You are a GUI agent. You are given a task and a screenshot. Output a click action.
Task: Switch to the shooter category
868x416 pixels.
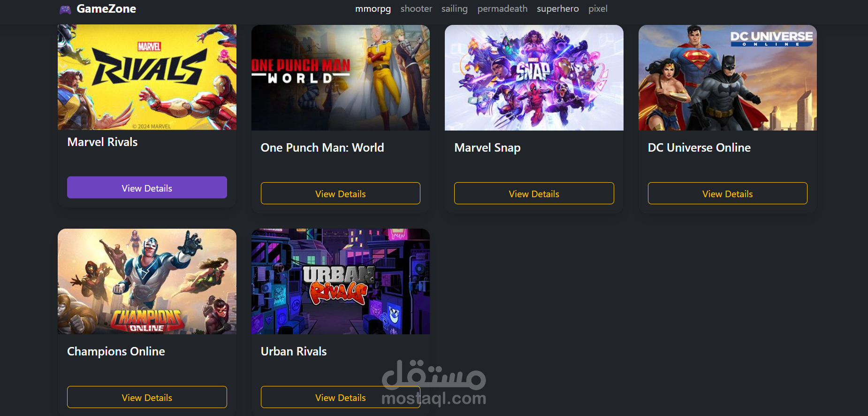pyautogui.click(x=416, y=9)
